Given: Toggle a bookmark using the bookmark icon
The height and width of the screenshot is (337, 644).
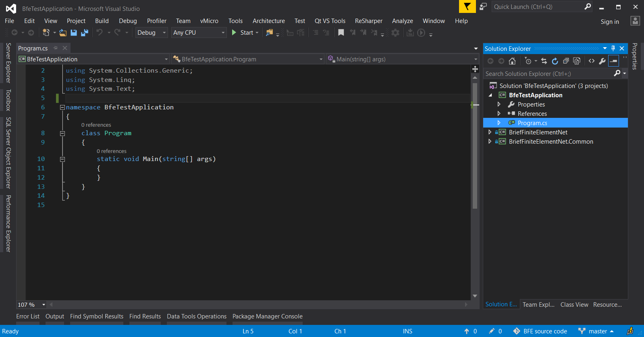Looking at the screenshot, I should 341,33.
